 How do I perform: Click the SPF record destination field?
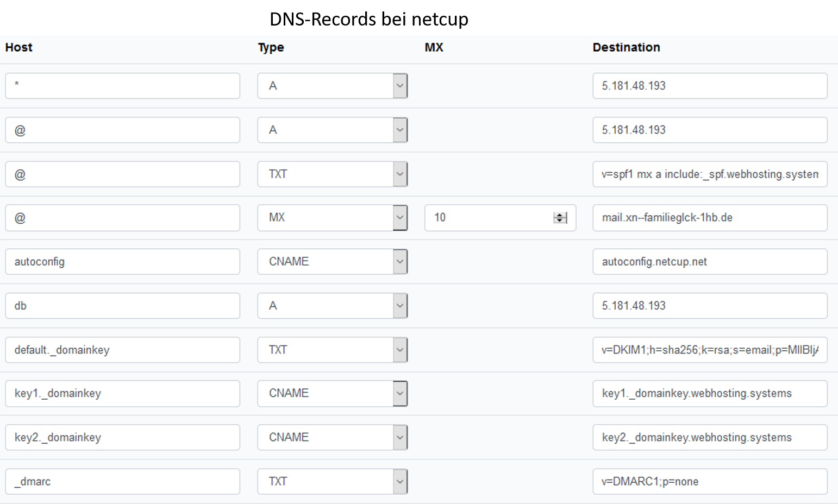(710, 174)
